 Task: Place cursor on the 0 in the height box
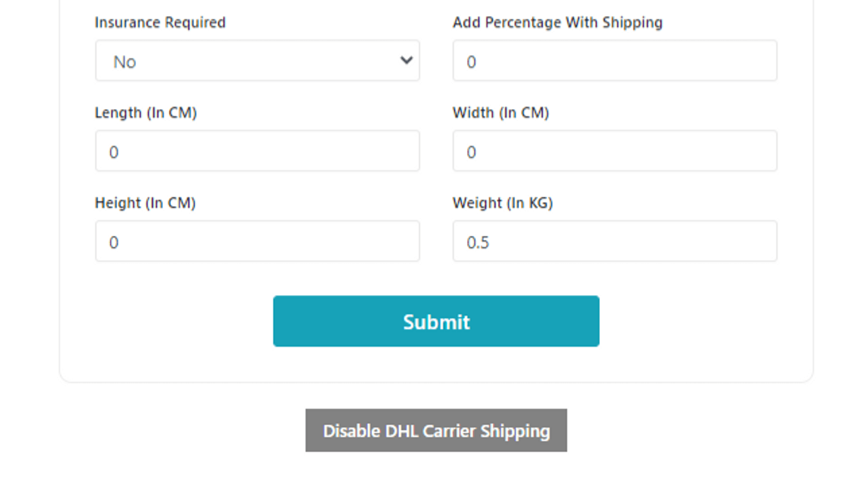[x=114, y=242]
